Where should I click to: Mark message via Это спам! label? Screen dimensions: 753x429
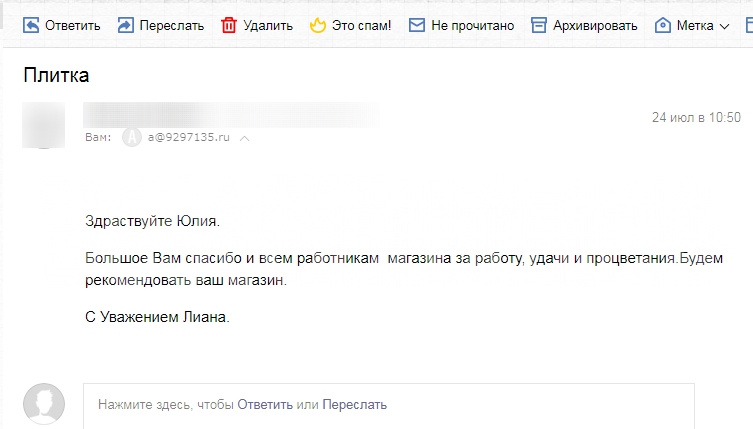362,25
